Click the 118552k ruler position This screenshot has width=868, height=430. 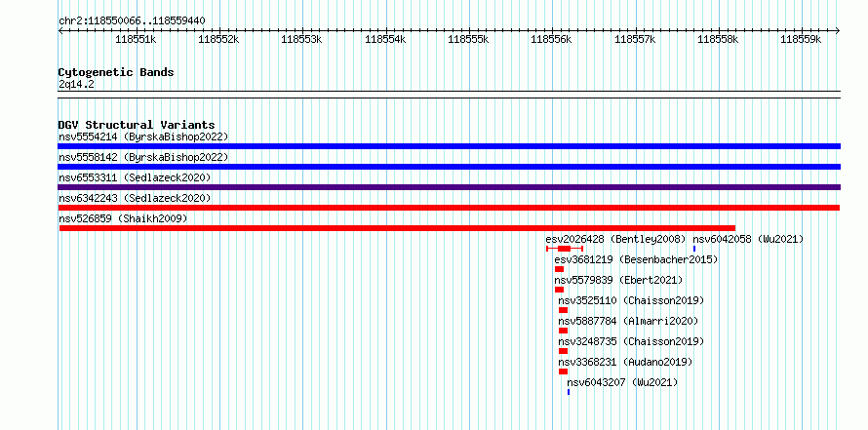click(218, 39)
